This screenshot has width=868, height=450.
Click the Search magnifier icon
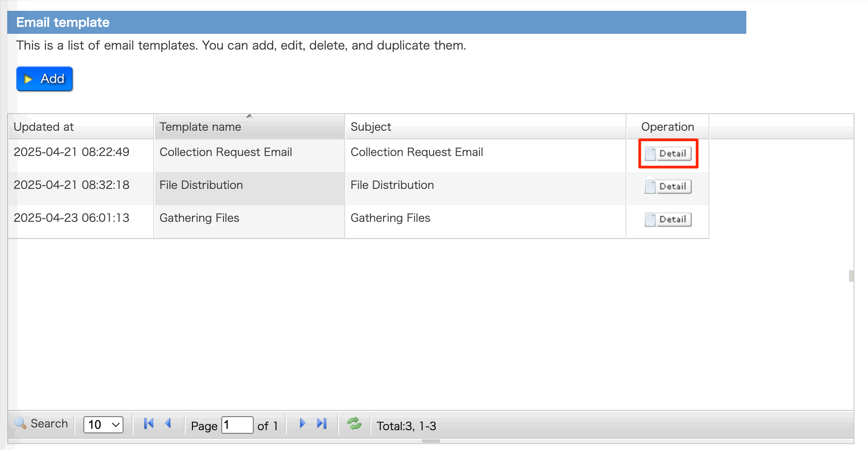(20, 424)
